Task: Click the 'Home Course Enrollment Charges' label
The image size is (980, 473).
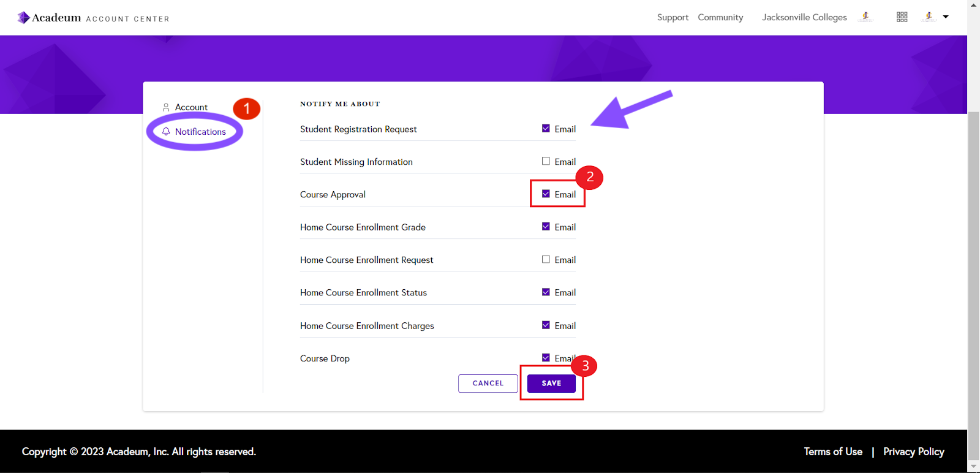Action: click(367, 326)
